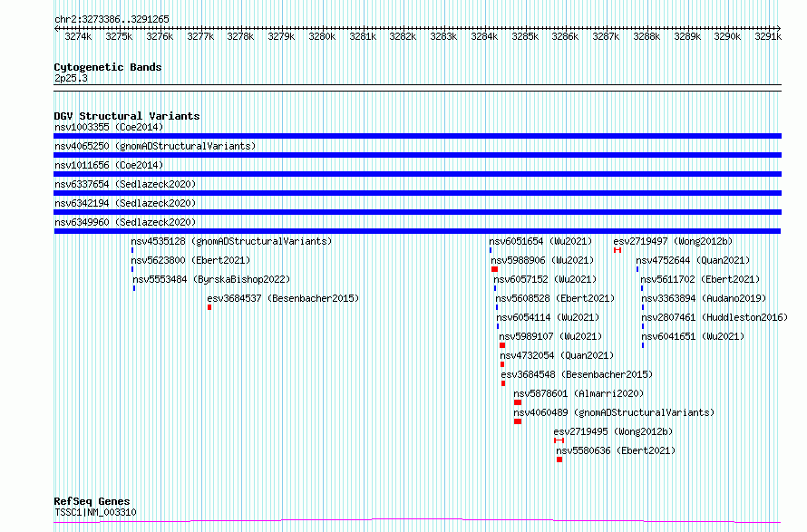Open nsv4060489 gnomADStructuralVariants label
This screenshot has width=807, height=532.
pos(614,412)
